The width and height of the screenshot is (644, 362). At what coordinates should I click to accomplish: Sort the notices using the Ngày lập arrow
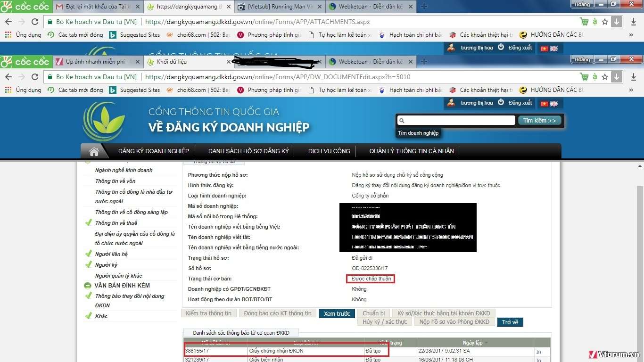[487, 343]
